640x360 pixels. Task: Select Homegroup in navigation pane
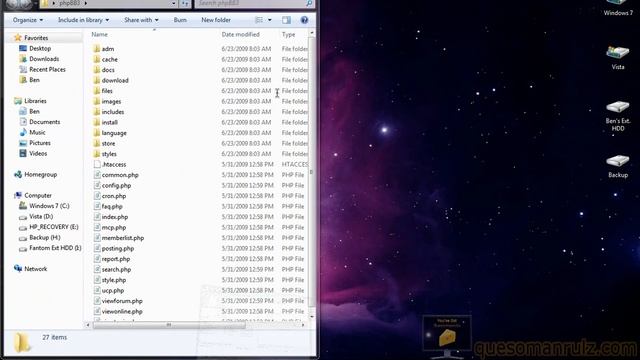point(40,175)
